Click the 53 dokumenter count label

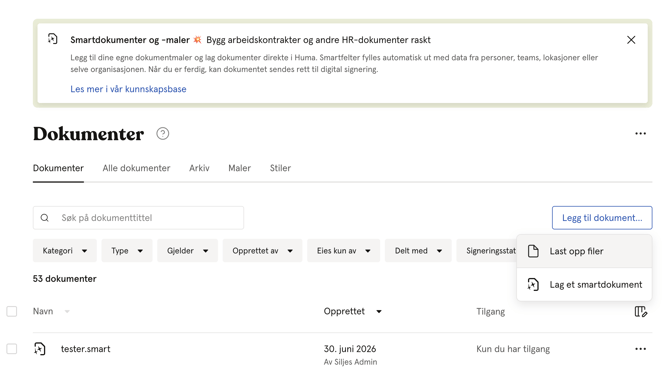pos(65,279)
